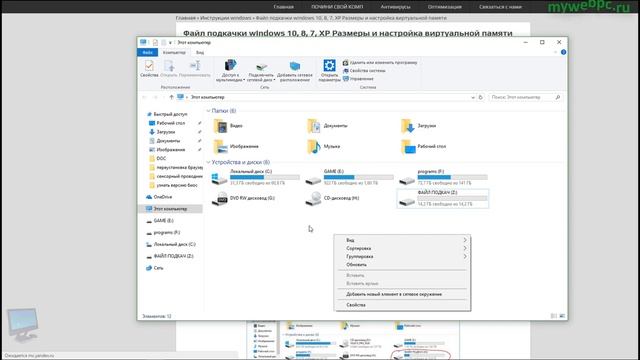The width and height of the screenshot is (640, 360).
Task: Switch to the Вид ribbon tab
Action: tap(200, 52)
